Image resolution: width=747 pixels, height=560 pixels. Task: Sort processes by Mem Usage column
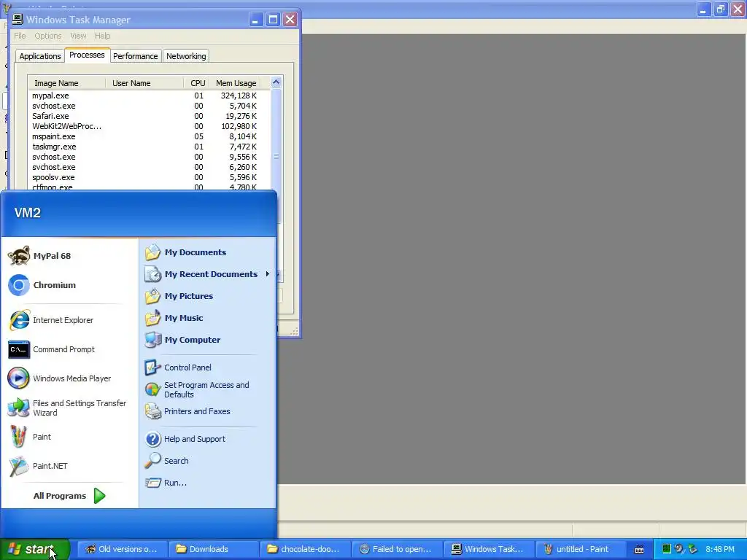coord(236,83)
